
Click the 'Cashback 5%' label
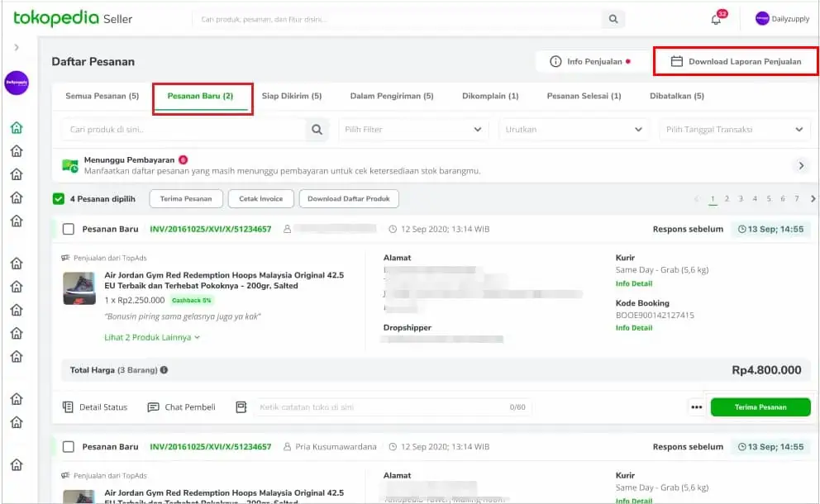point(192,301)
